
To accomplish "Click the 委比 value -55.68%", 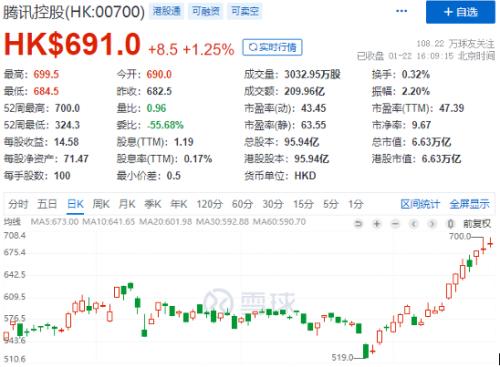I will [165, 125].
